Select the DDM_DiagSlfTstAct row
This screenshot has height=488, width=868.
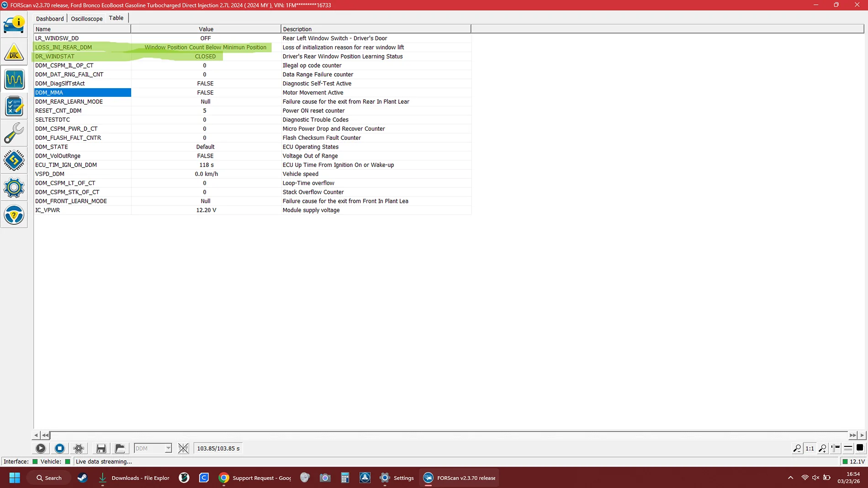click(x=252, y=84)
